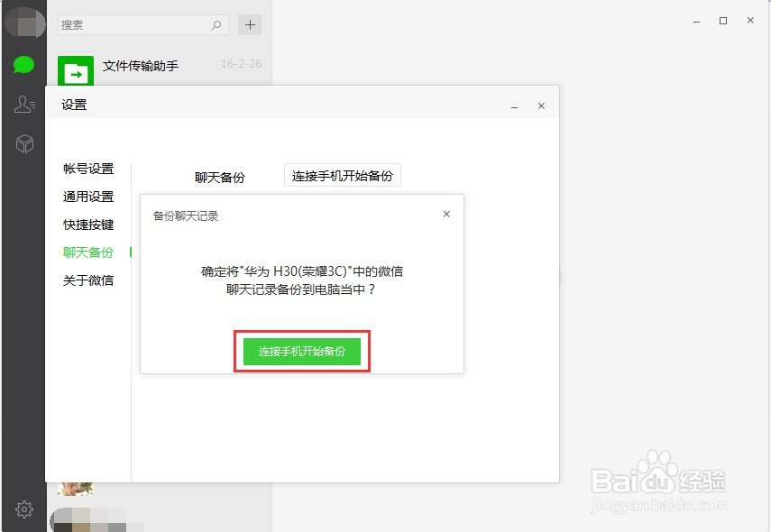771x532 pixels.
Task: Click the plus button to start chat
Action: (x=250, y=24)
